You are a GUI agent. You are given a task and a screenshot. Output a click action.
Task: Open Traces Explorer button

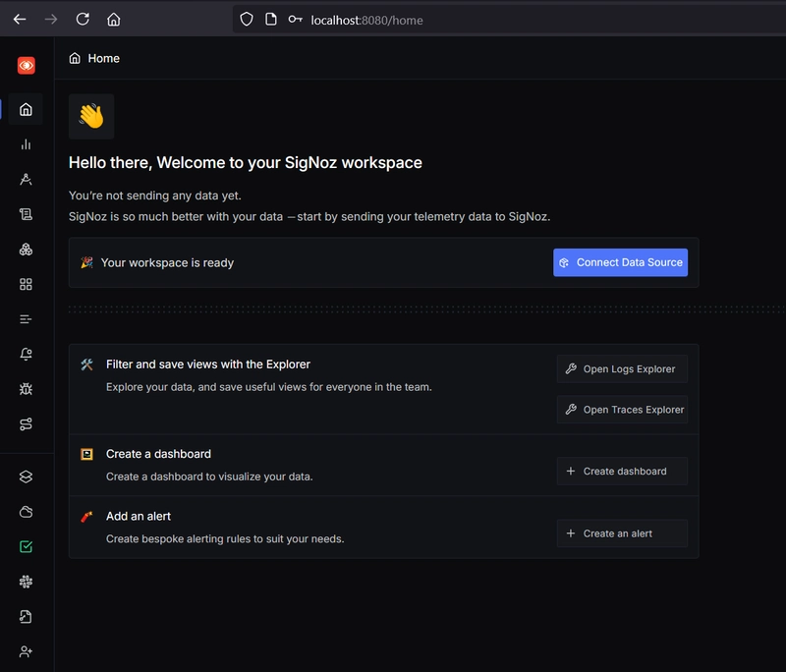(x=622, y=410)
